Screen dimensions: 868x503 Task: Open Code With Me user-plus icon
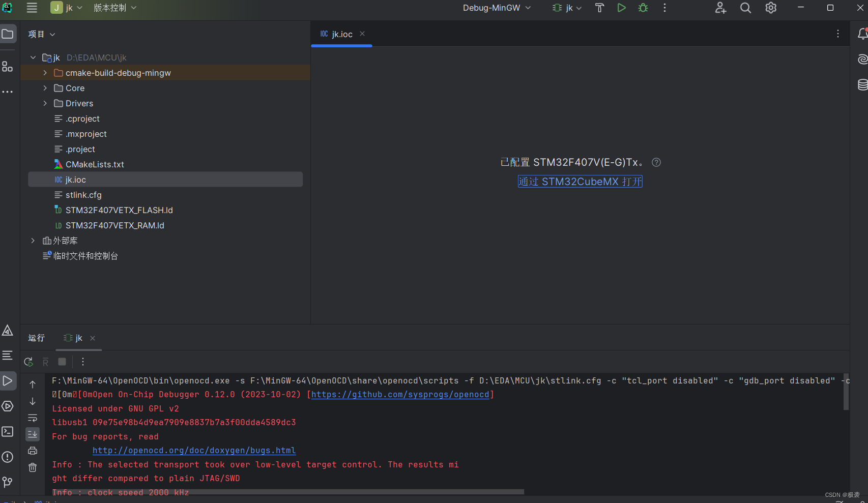(720, 8)
